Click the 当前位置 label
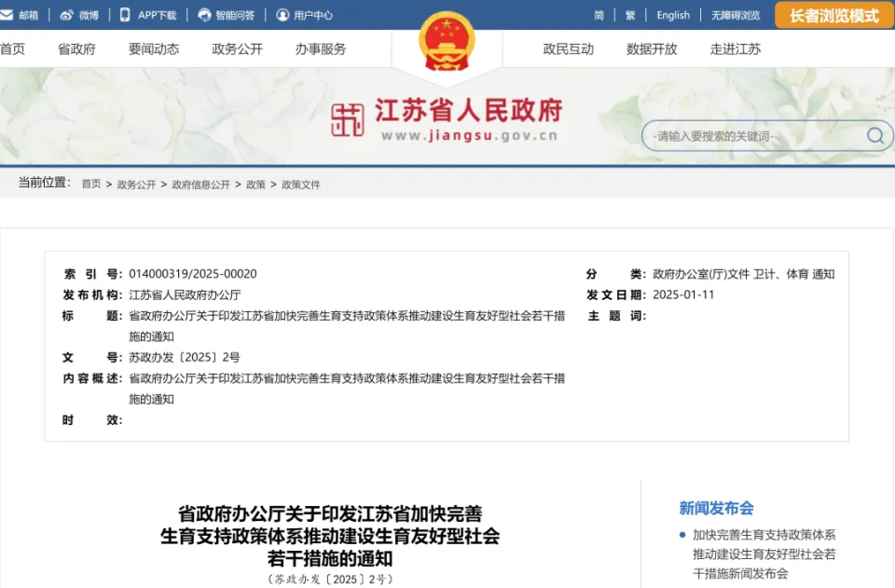895x588 pixels. point(45,183)
